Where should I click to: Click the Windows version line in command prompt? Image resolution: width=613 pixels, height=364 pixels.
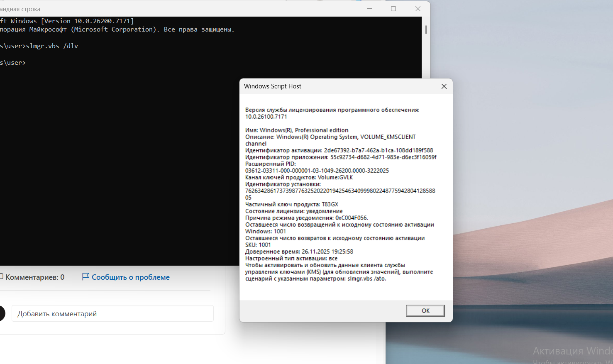click(67, 21)
